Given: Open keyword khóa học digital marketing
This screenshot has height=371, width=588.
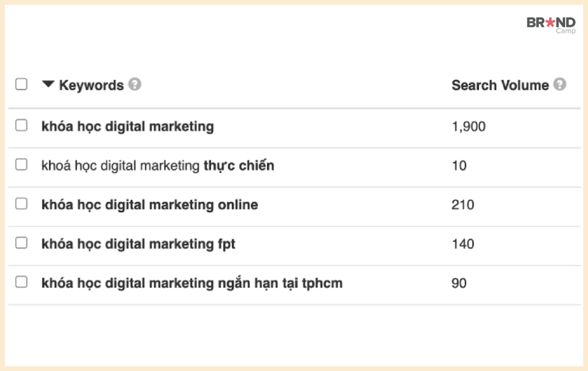Looking at the screenshot, I should 128,126.
